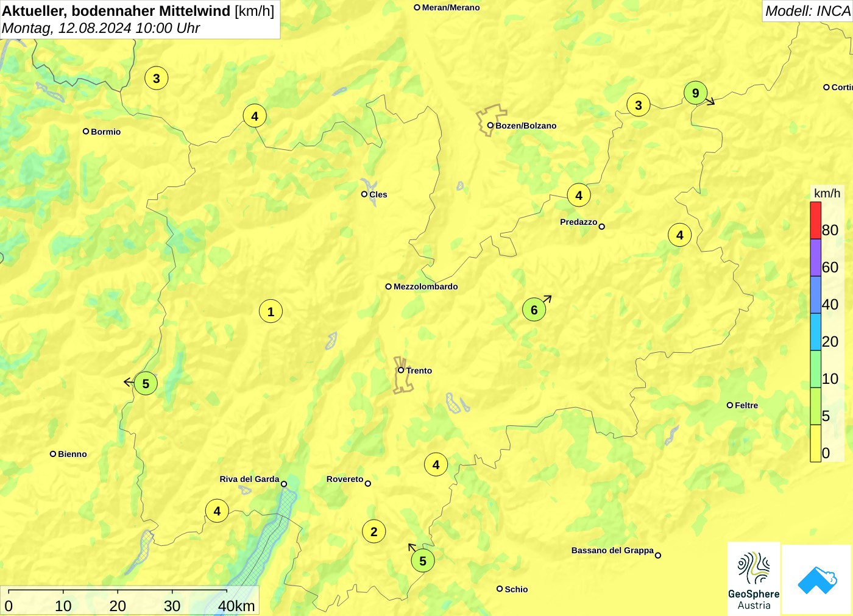
Task: Click the Riva del Garda label
Action: point(249,479)
